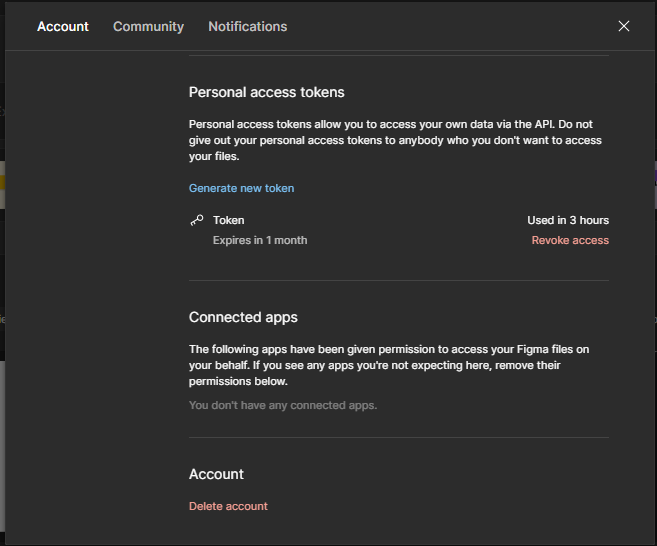
Task: Click the 'Used in 3 hours' status
Action: click(568, 220)
